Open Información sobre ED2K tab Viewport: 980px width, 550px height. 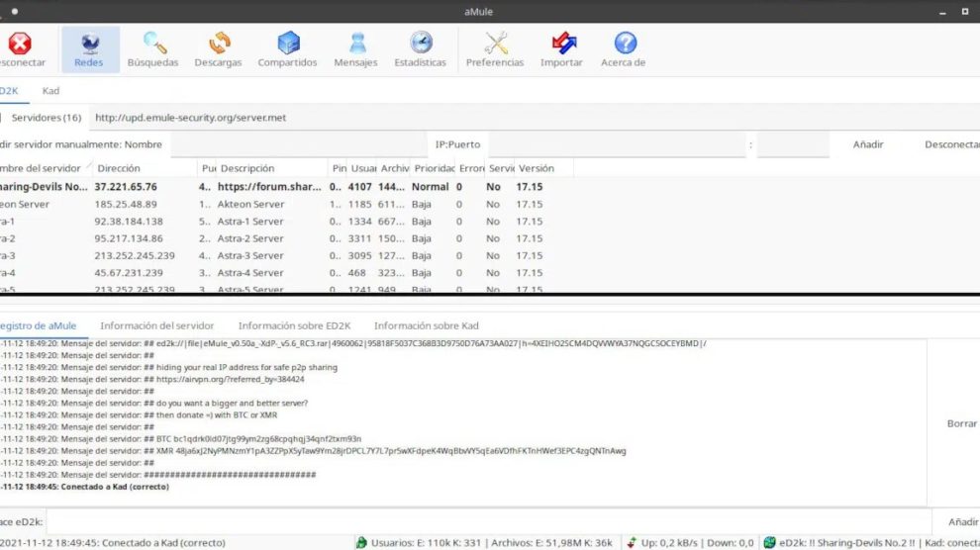(294, 325)
